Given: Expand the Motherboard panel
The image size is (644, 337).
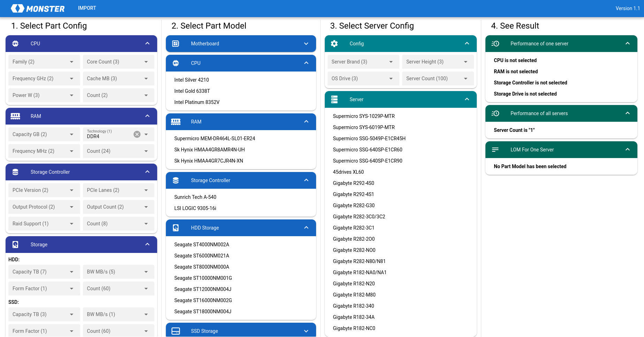Looking at the screenshot, I should (x=306, y=44).
